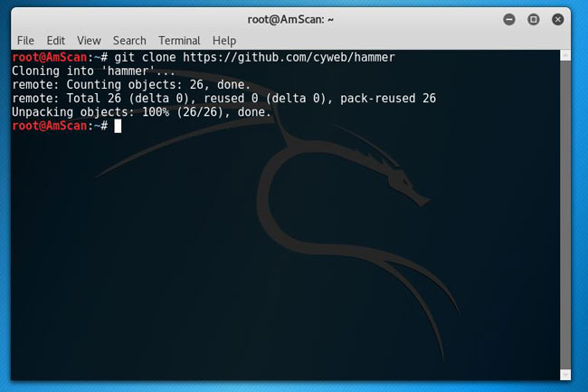Click the vertical scrollbar thumb
This screenshot has width=588, height=392.
[x=565, y=215]
